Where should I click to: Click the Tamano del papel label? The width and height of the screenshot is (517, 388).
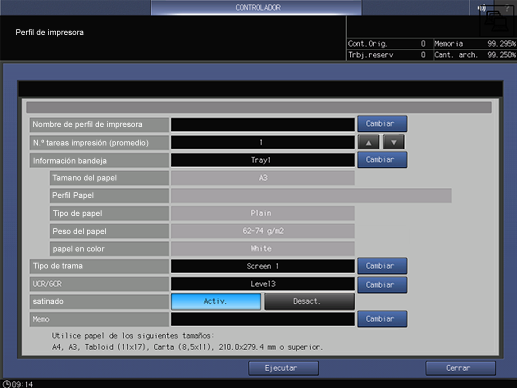click(109, 178)
